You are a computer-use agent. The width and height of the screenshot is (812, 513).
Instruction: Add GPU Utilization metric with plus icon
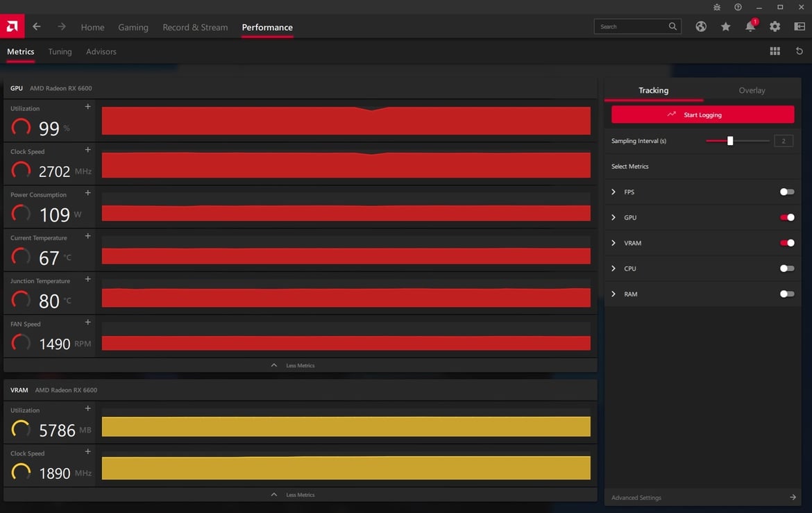[87, 107]
